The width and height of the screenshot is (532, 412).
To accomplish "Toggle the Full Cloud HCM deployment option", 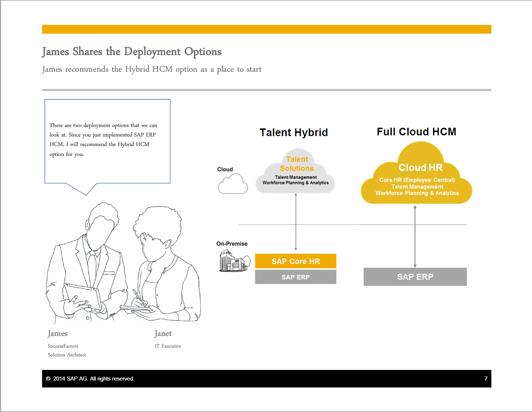I will tap(416, 132).
